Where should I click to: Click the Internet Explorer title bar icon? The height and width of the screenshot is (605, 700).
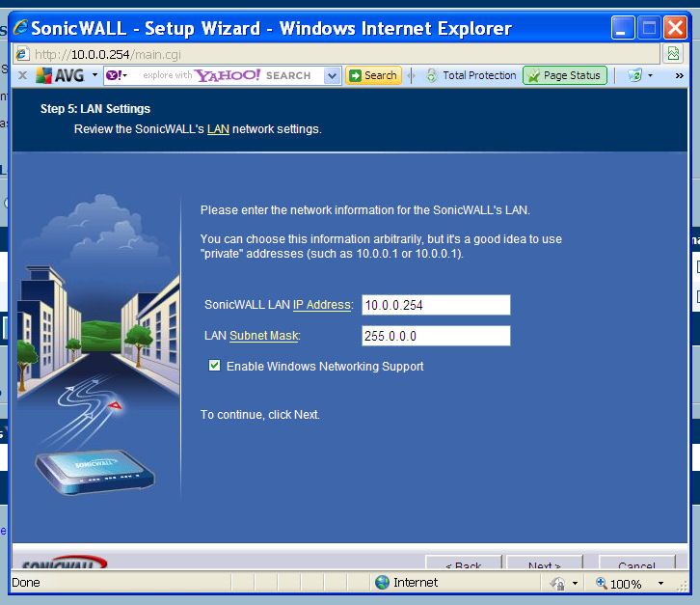click(x=20, y=28)
